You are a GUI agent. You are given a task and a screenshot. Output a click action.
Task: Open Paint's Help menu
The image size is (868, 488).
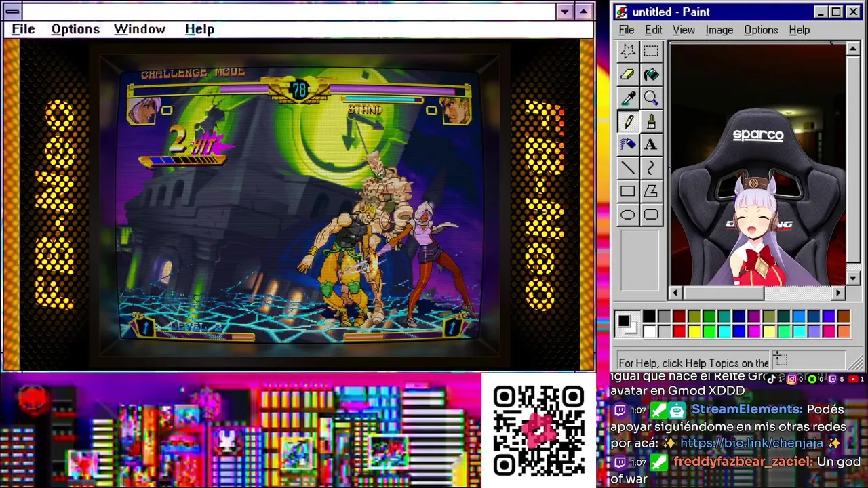coord(800,30)
